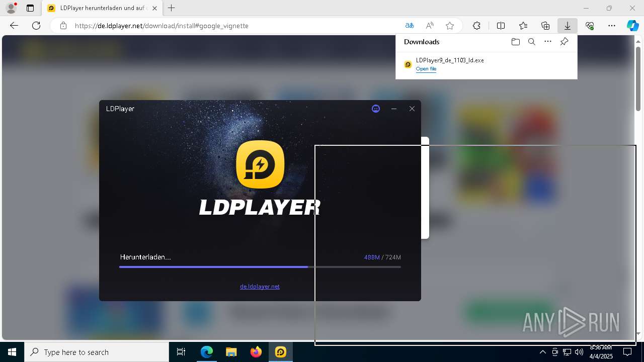Pin the Downloads panel
Image resolution: width=644 pixels, height=362 pixels.
coord(564,42)
